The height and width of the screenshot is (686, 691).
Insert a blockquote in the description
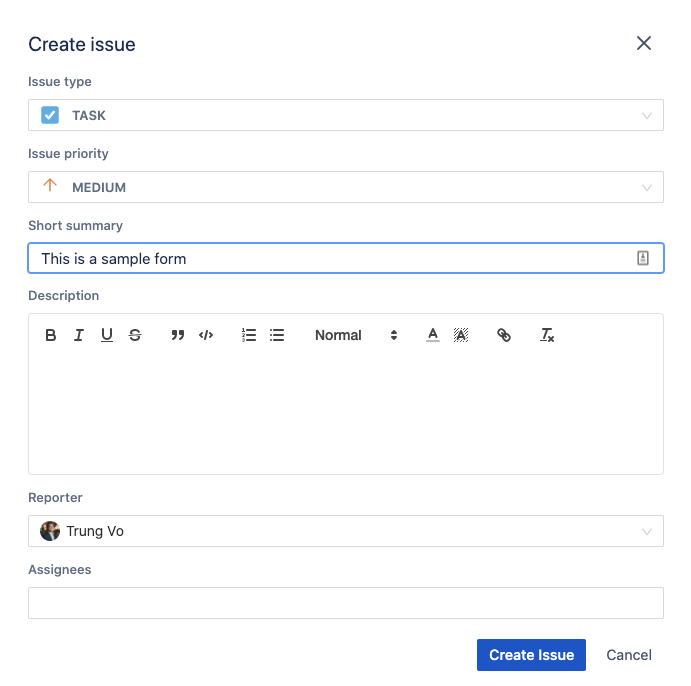(x=178, y=335)
